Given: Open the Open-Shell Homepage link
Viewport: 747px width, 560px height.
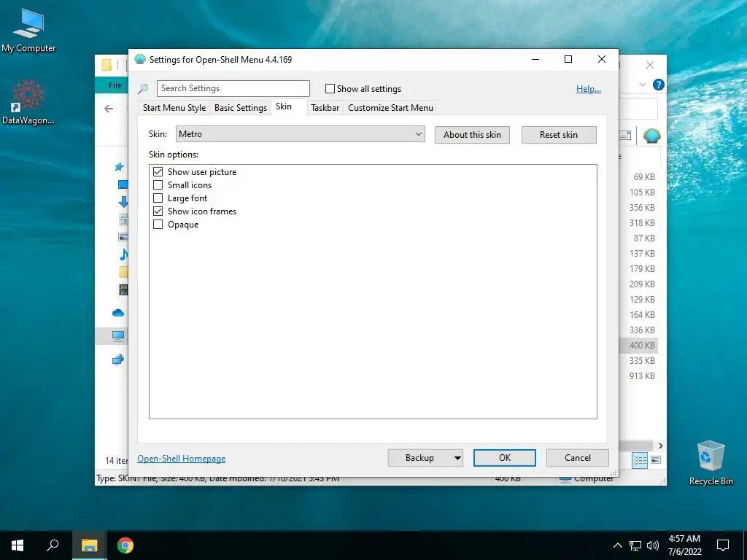Looking at the screenshot, I should click(x=182, y=459).
